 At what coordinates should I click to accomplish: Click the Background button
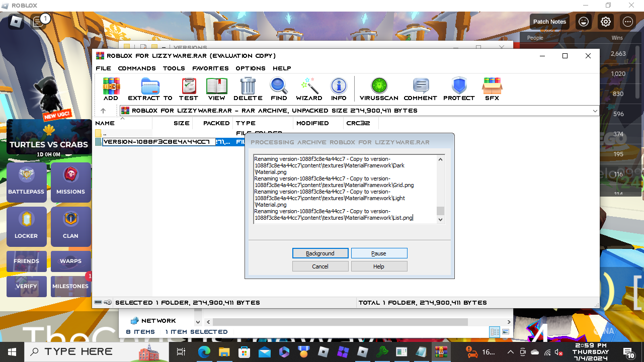click(x=320, y=253)
